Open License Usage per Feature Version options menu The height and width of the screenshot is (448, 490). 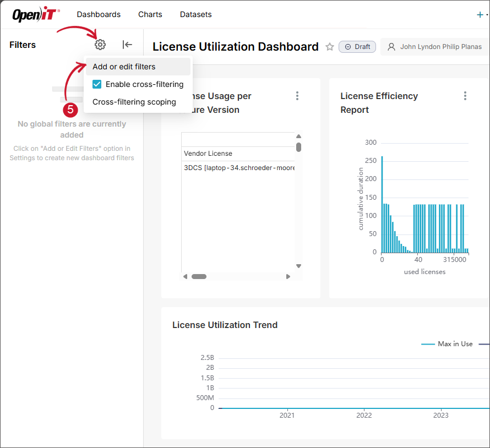297,96
